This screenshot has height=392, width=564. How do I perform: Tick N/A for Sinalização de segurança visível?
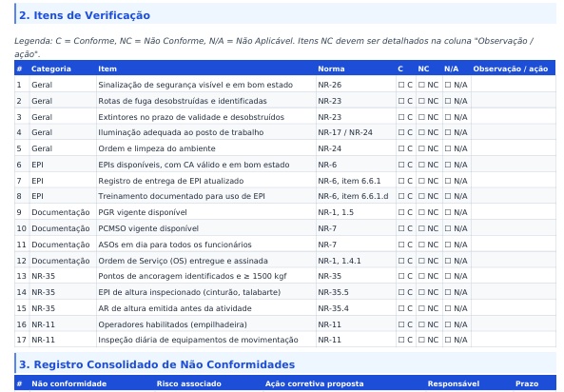tap(448, 85)
